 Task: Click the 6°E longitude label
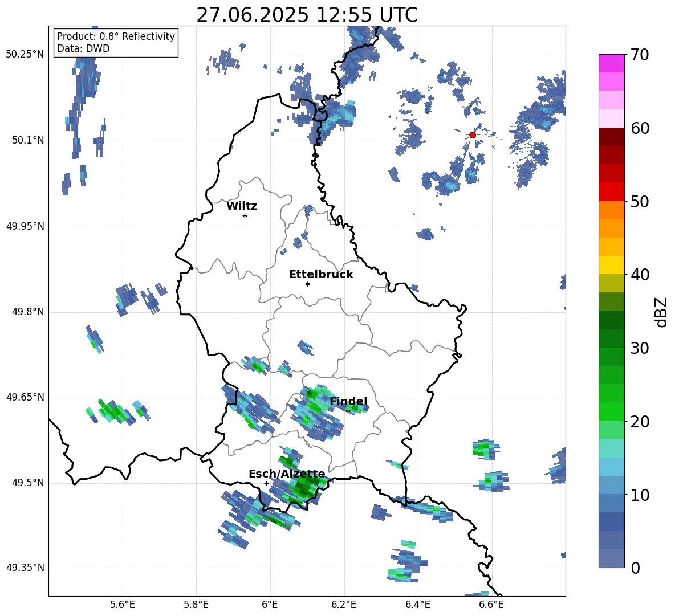coord(270,605)
